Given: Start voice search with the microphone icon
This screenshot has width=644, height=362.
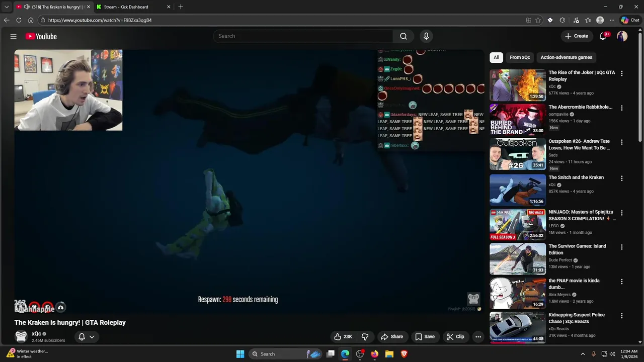Looking at the screenshot, I should 426,36.
